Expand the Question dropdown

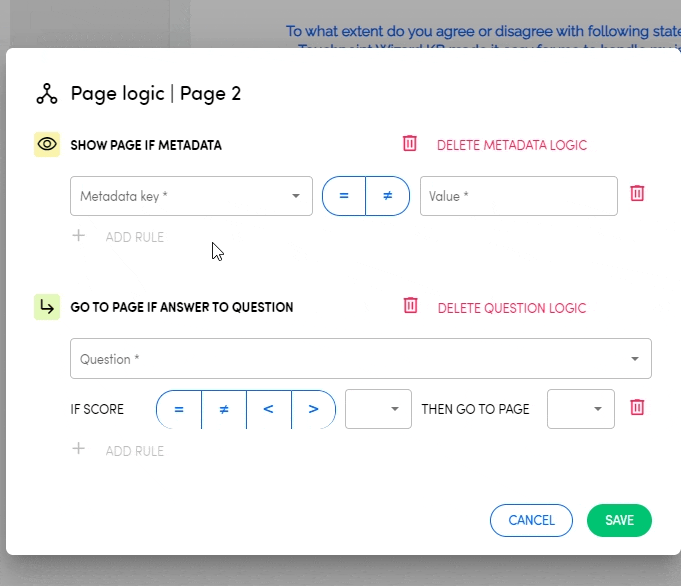360,359
